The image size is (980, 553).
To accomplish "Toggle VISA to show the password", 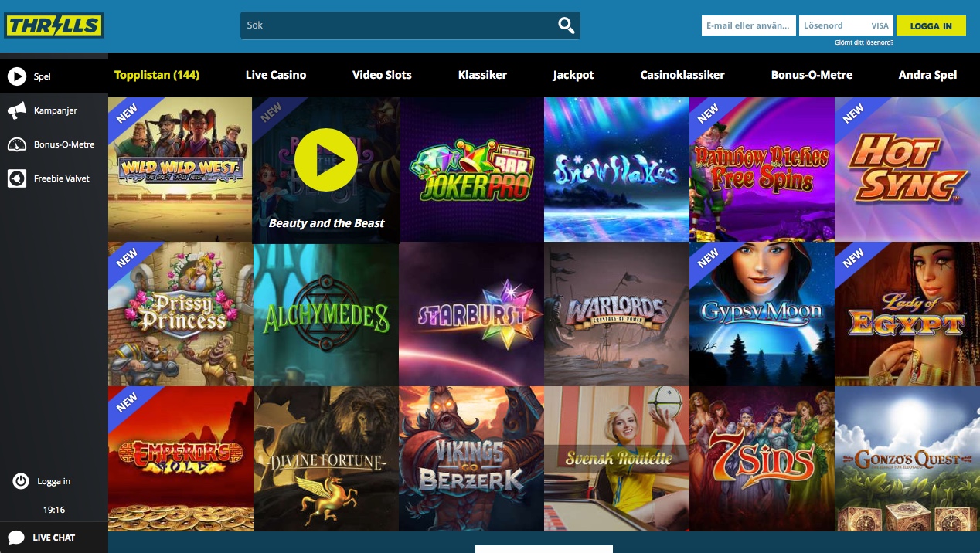I will tap(880, 26).
